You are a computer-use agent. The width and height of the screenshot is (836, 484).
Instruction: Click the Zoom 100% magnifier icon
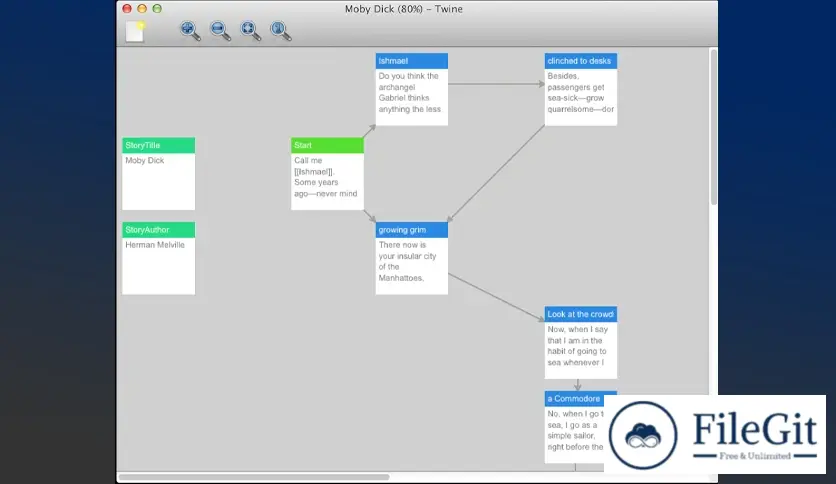pyautogui.click(x=280, y=30)
